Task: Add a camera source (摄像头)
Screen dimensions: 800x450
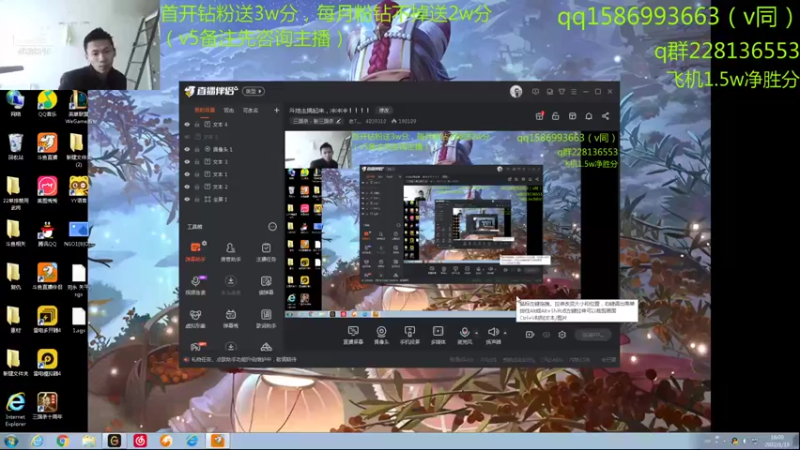Action: click(381, 335)
